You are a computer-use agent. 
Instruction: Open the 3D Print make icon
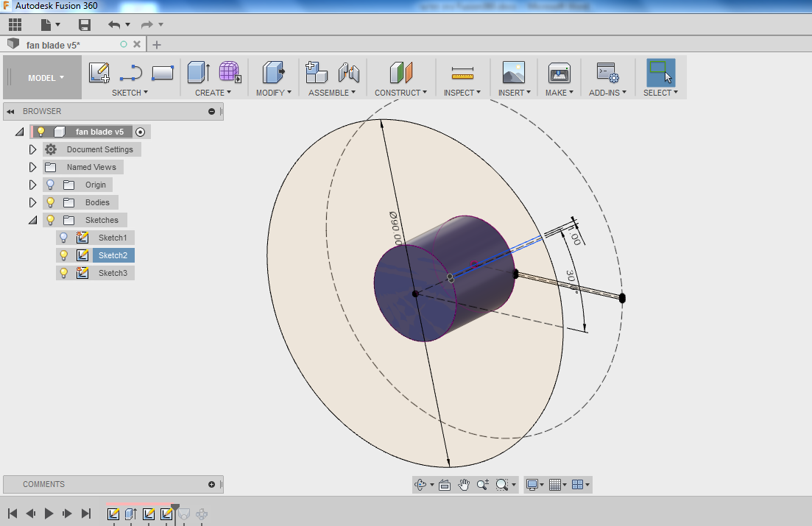(x=559, y=73)
